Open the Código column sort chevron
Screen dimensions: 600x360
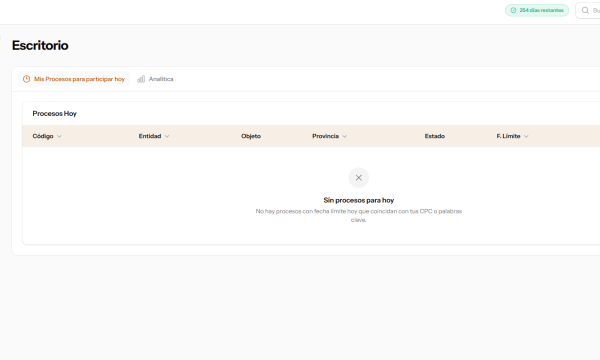click(x=59, y=136)
